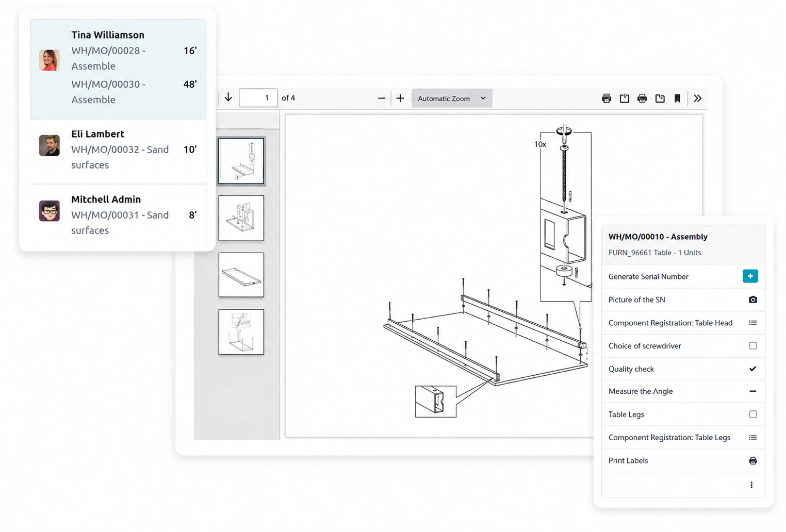The width and height of the screenshot is (786, 532).
Task: Zoom in with the plus icon
Action: [x=400, y=98]
